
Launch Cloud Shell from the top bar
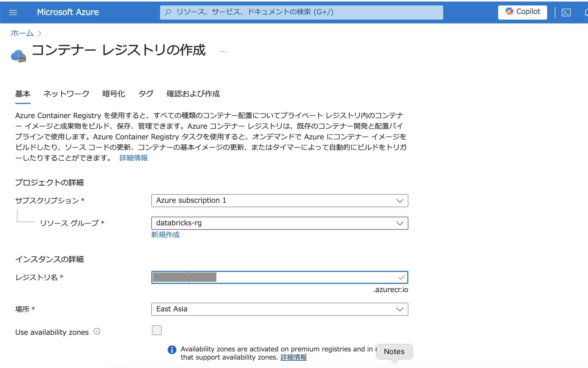tap(566, 12)
